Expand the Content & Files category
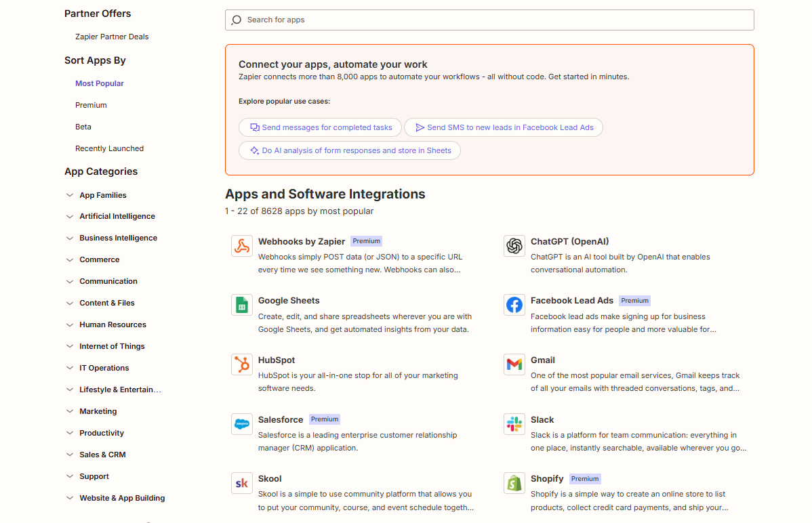Image resolution: width=812 pixels, height=523 pixels. tap(70, 303)
